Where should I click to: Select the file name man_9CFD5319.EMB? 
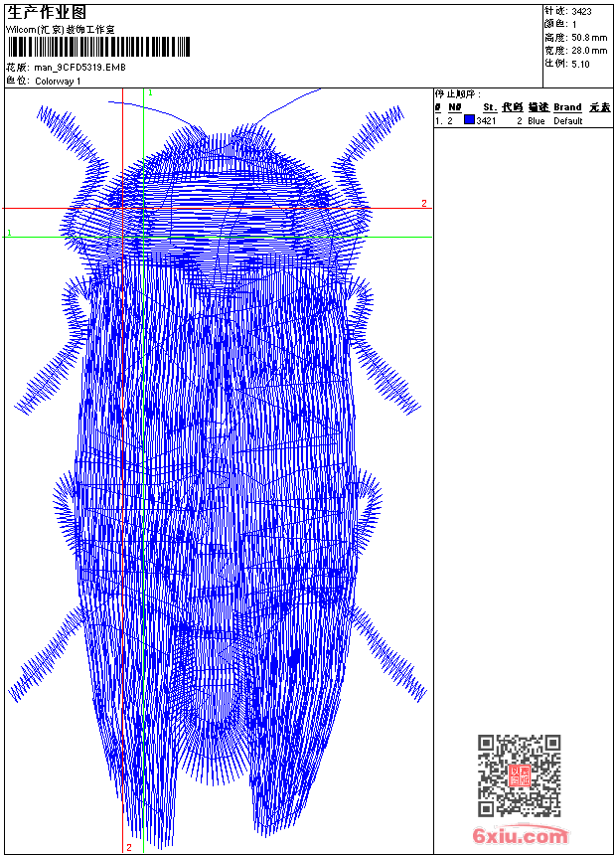coord(80,67)
